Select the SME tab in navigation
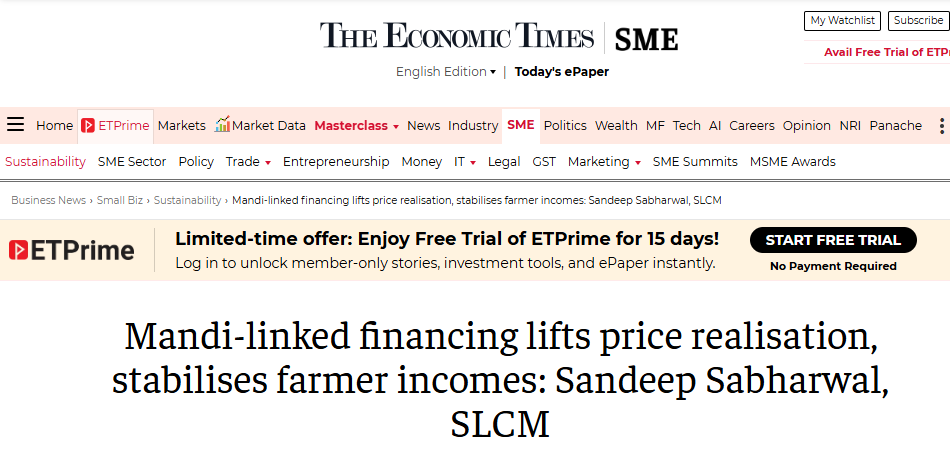This screenshot has height=453, width=950. pos(520,125)
